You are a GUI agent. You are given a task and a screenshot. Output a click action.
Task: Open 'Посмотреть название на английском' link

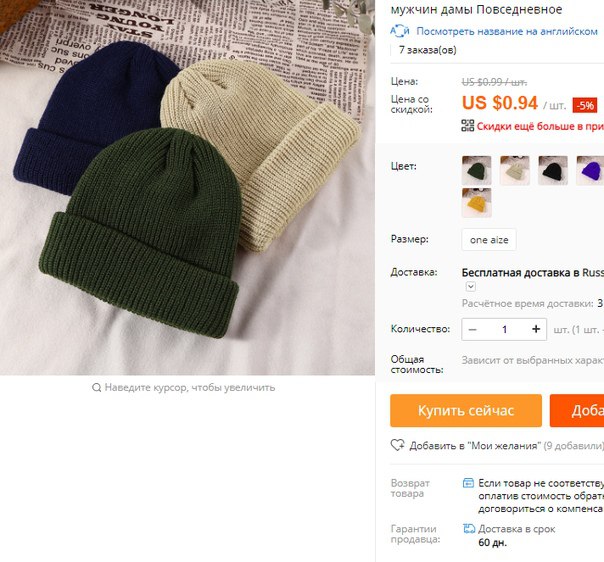(507, 31)
